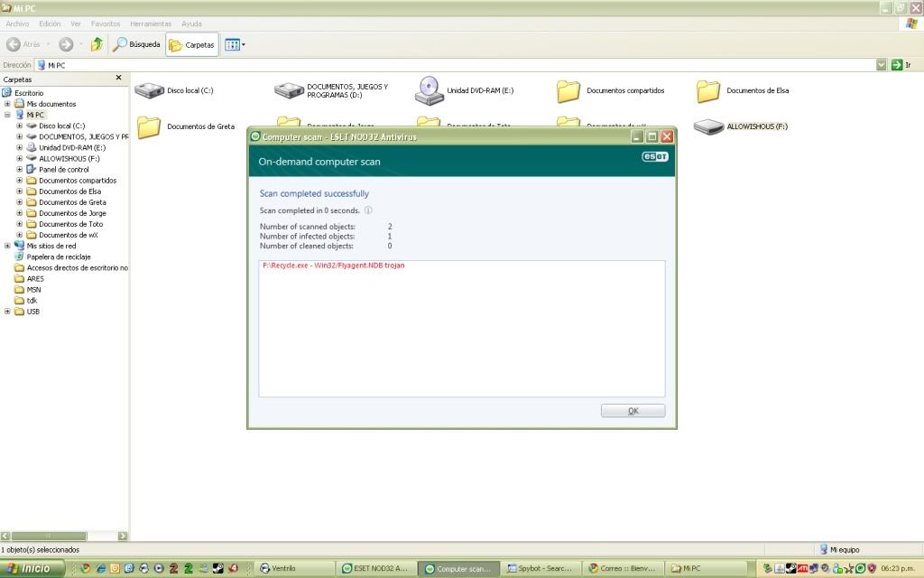Open the Edición menu

pyautogui.click(x=50, y=24)
